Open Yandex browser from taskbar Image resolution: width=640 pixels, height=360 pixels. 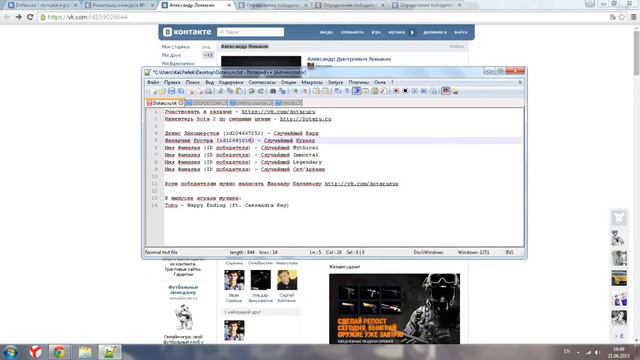(36, 352)
